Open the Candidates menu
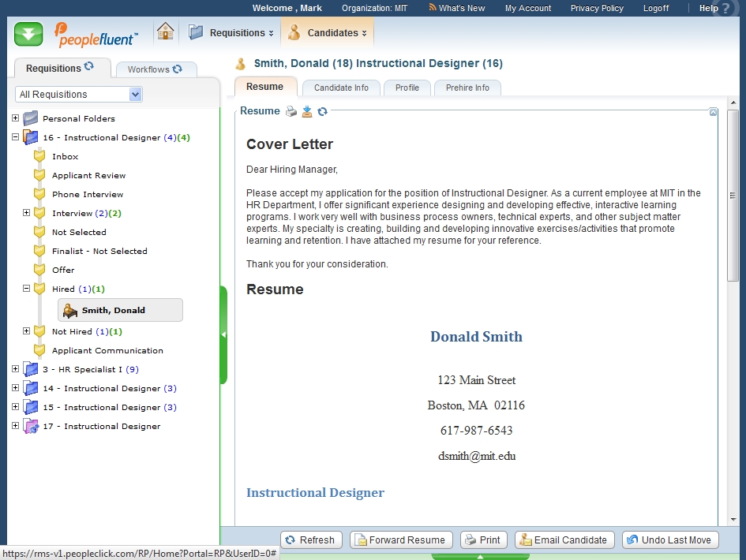 (328, 33)
